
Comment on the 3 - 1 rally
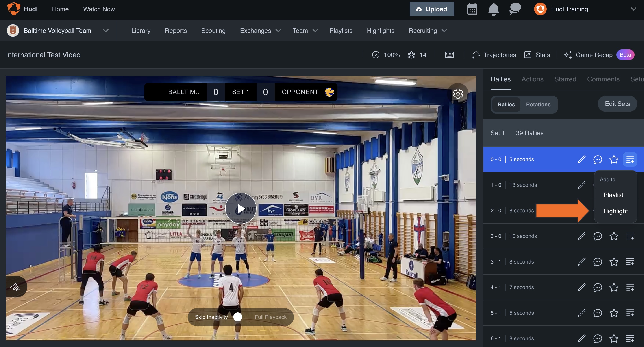click(x=598, y=262)
